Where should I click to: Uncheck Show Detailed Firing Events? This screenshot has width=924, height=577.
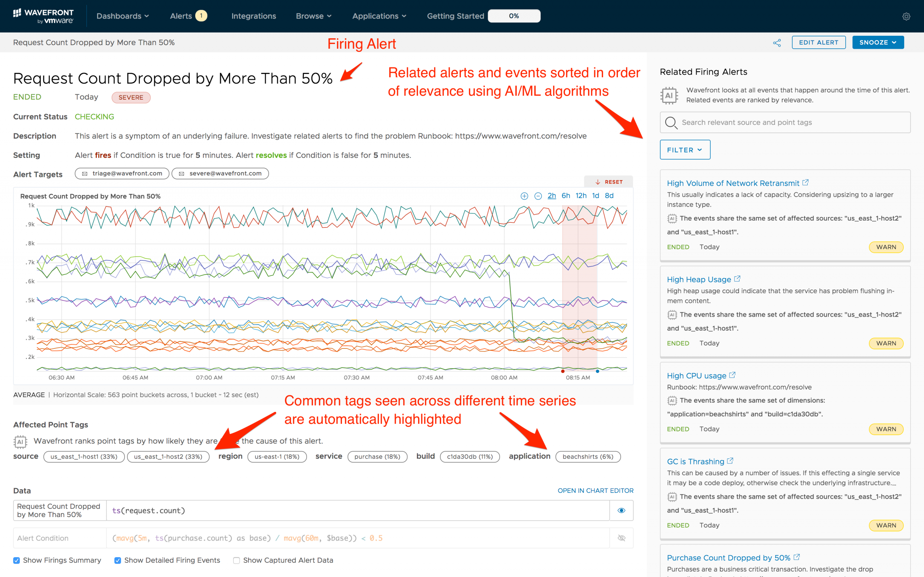pyautogui.click(x=118, y=560)
